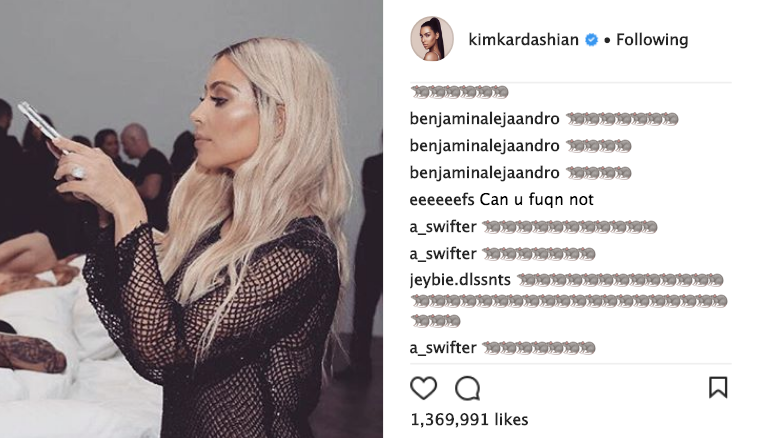
Task: Click the blue verified badge
Action: tap(591, 40)
